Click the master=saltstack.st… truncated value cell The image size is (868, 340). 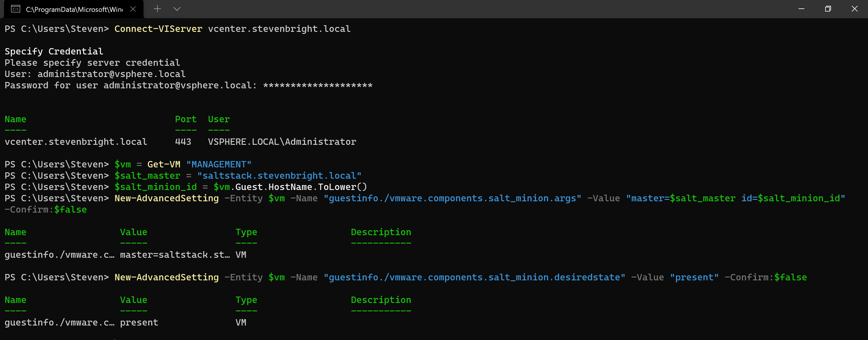[175, 255]
